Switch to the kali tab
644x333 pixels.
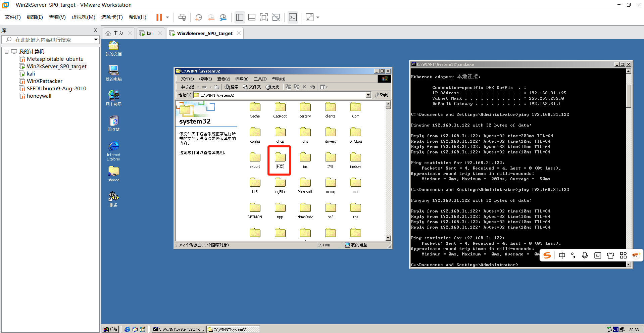coord(150,33)
